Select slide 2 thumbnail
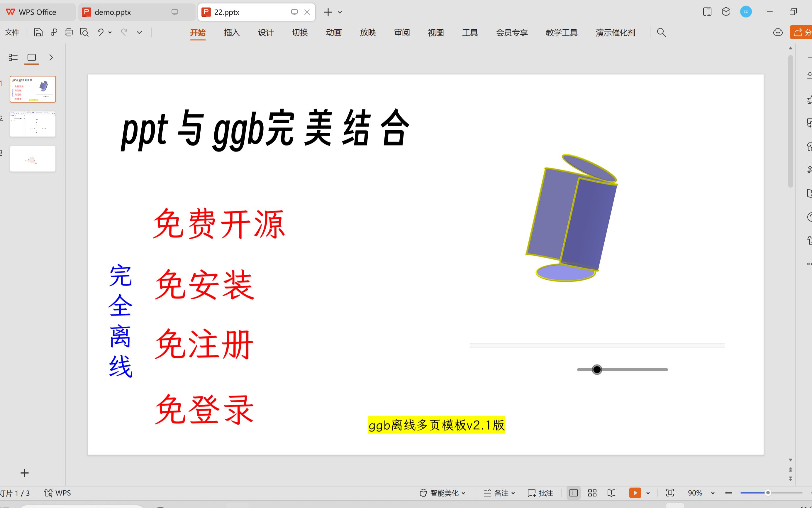 click(33, 124)
